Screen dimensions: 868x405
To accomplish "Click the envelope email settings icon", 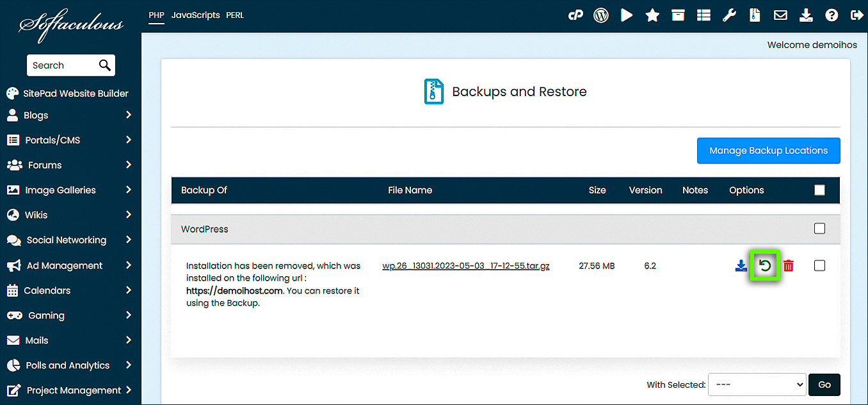I will pyautogui.click(x=780, y=15).
